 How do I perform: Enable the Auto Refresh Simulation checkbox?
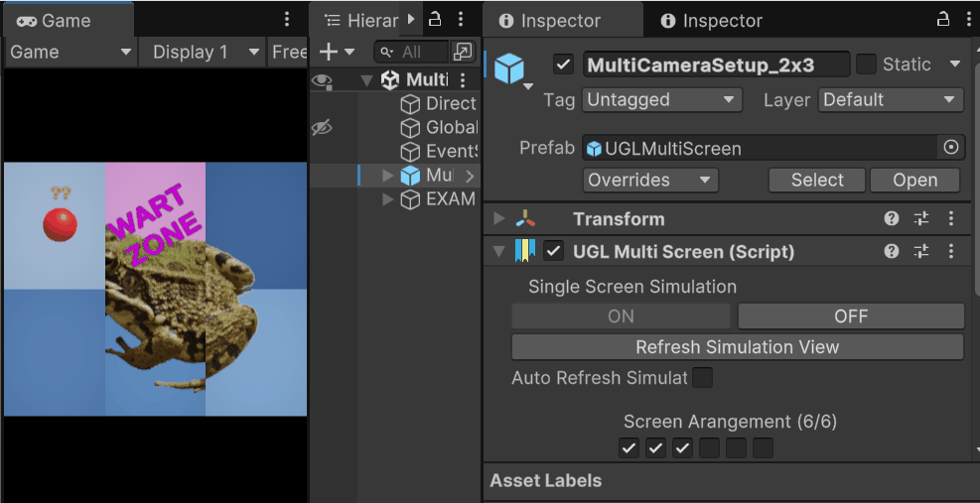702,378
